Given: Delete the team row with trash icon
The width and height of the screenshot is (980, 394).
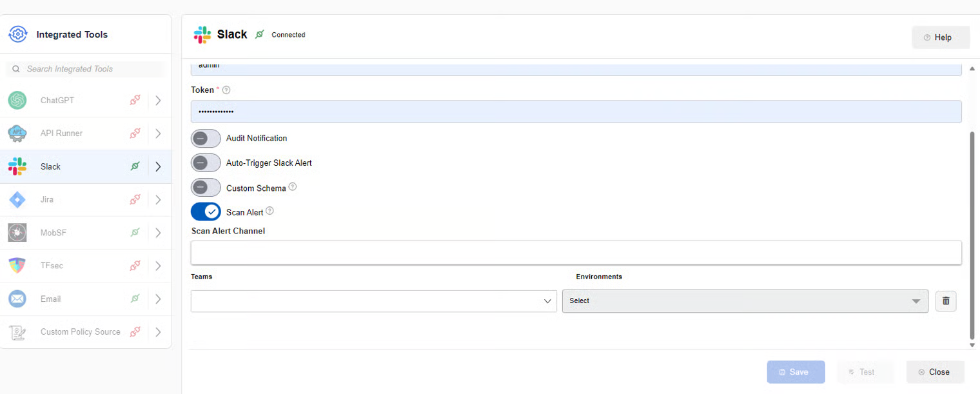Looking at the screenshot, I should coord(946,301).
